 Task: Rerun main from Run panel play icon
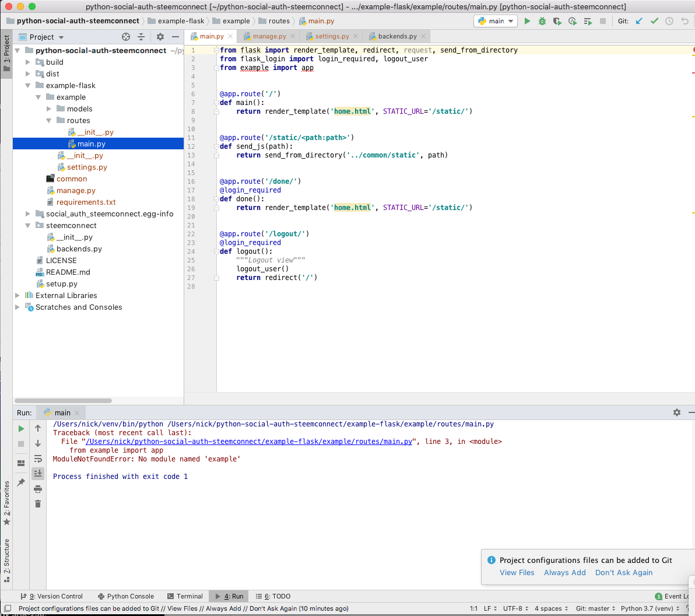[x=21, y=428]
